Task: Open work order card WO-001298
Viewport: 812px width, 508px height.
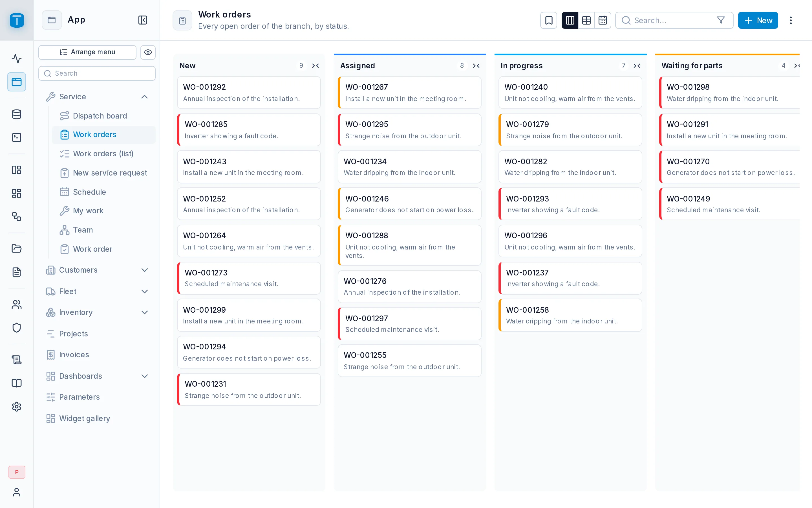Action: pos(730,92)
